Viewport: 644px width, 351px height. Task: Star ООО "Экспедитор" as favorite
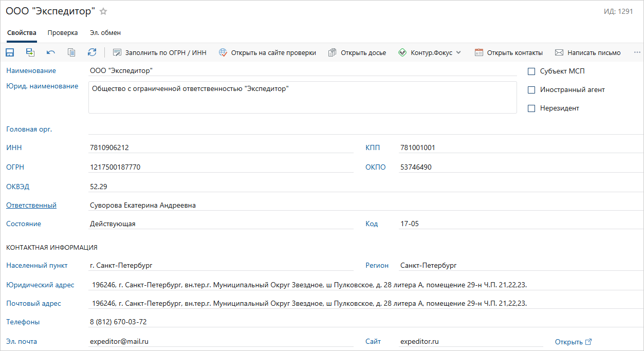point(103,11)
